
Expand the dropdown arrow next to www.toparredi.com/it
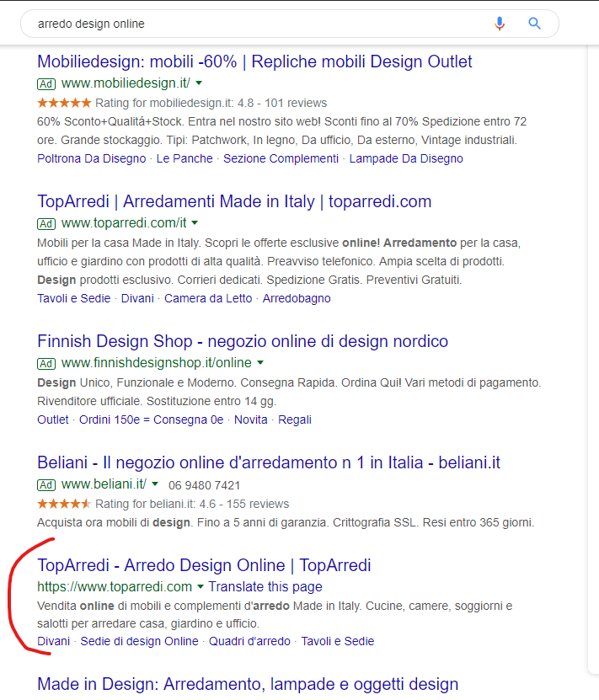coord(195,222)
